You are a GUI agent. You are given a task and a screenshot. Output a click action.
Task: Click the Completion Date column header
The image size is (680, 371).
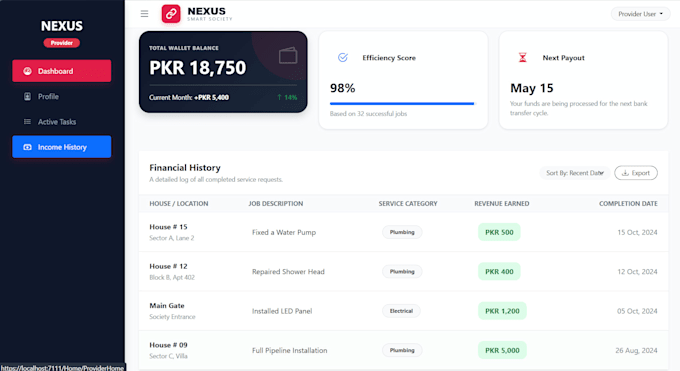pos(628,204)
